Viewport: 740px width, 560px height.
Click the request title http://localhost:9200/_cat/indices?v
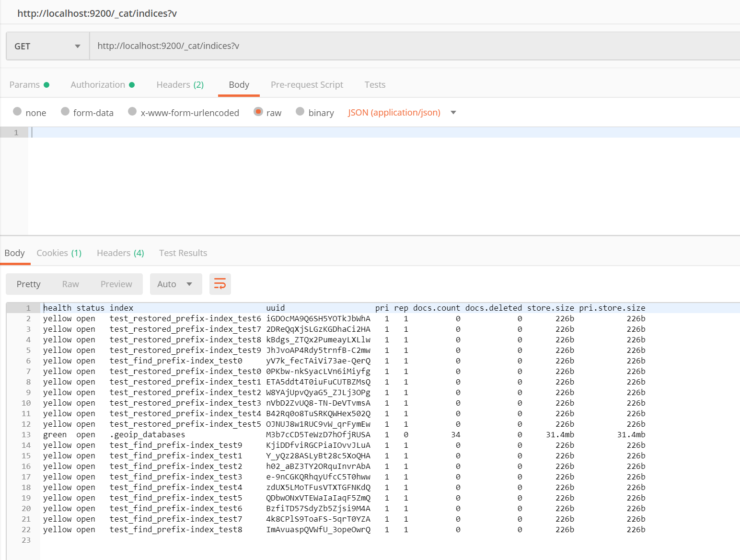click(97, 13)
